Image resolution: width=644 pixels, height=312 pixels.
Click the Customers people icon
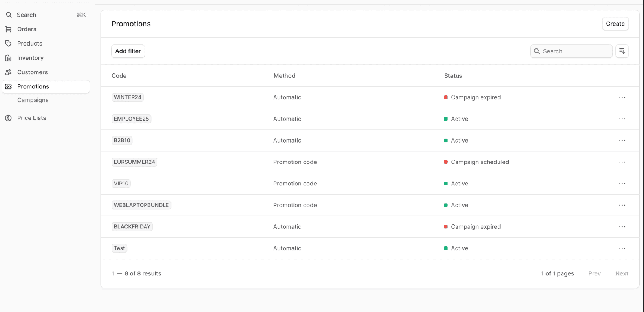[8, 72]
